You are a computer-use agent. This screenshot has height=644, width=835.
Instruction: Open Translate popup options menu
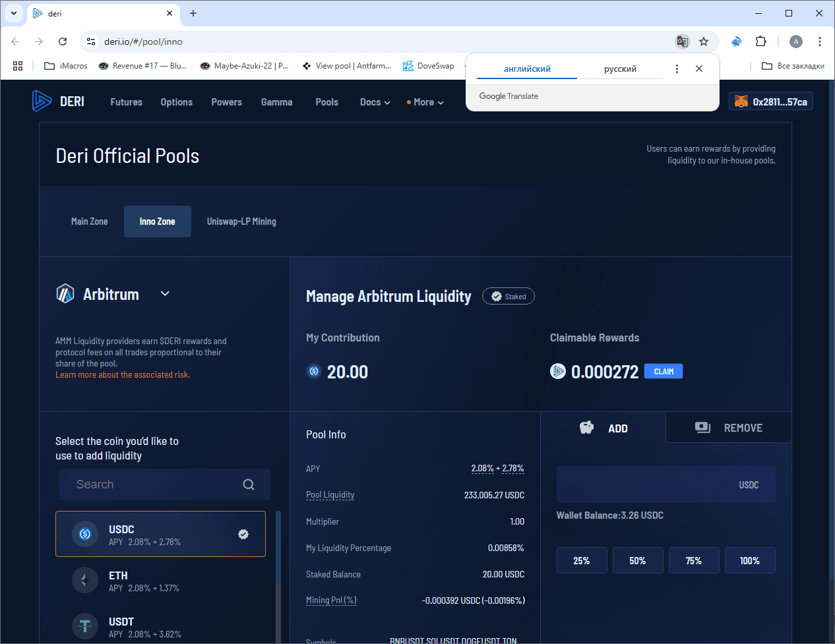[677, 69]
